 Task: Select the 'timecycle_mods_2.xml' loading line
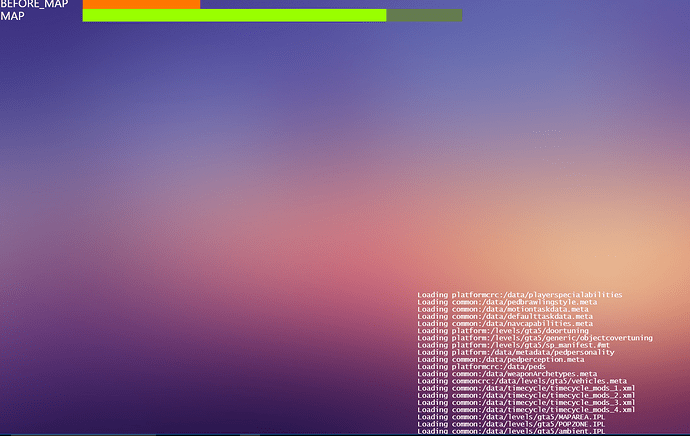(x=526, y=395)
